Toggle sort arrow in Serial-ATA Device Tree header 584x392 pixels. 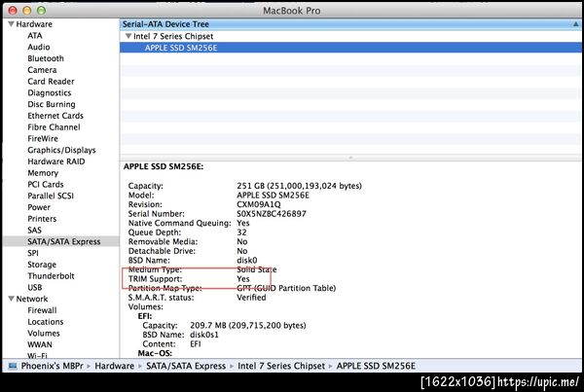coord(575,24)
